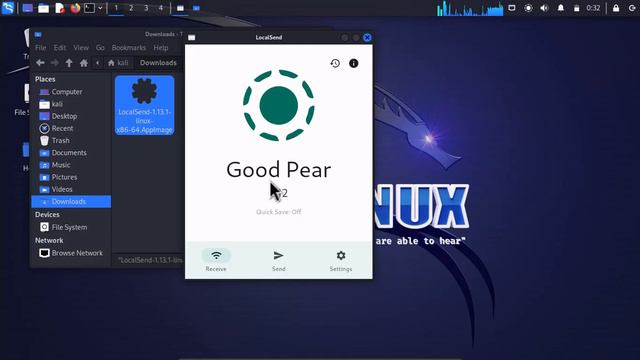Select the Downloads path bar button

tap(158, 63)
